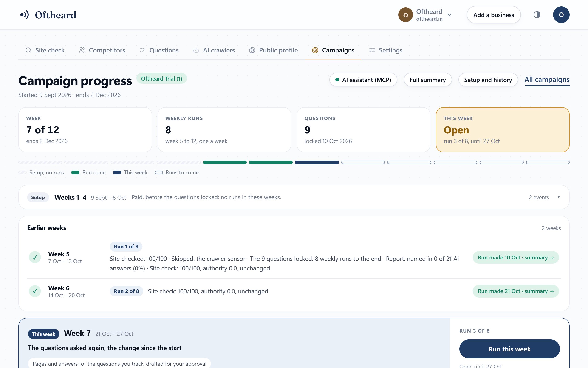Select the Campaigns tab

point(333,50)
